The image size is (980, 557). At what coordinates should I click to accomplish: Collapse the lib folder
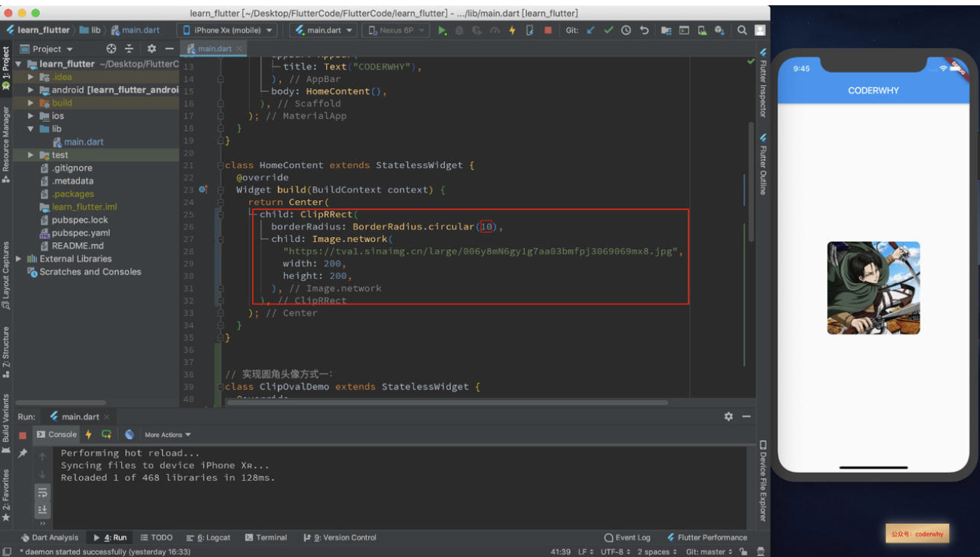point(31,129)
